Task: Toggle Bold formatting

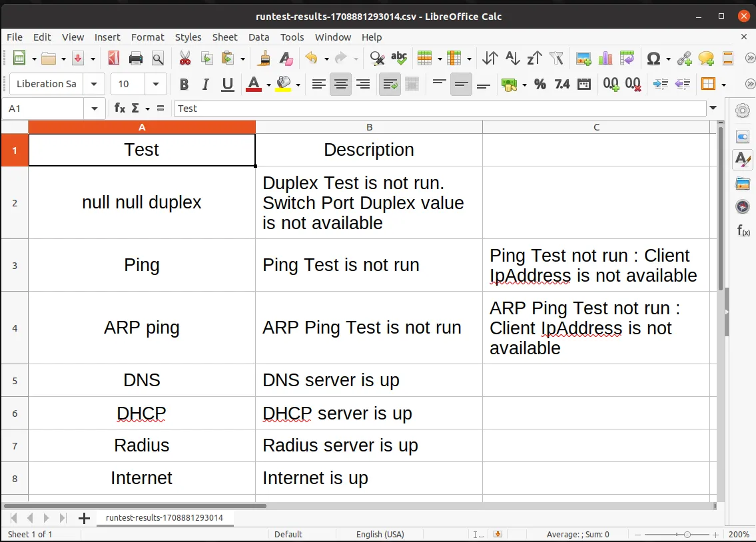Action: coord(184,85)
